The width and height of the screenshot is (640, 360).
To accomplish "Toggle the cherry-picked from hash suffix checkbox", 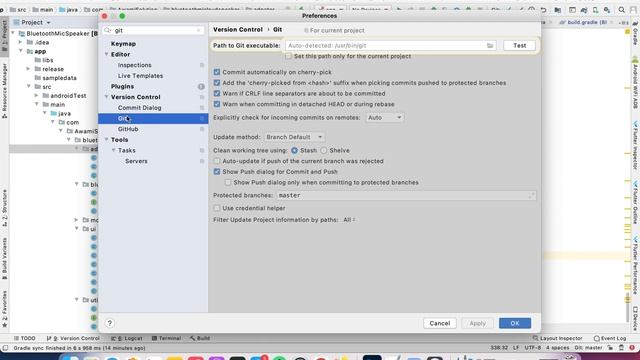I will pyautogui.click(x=217, y=83).
